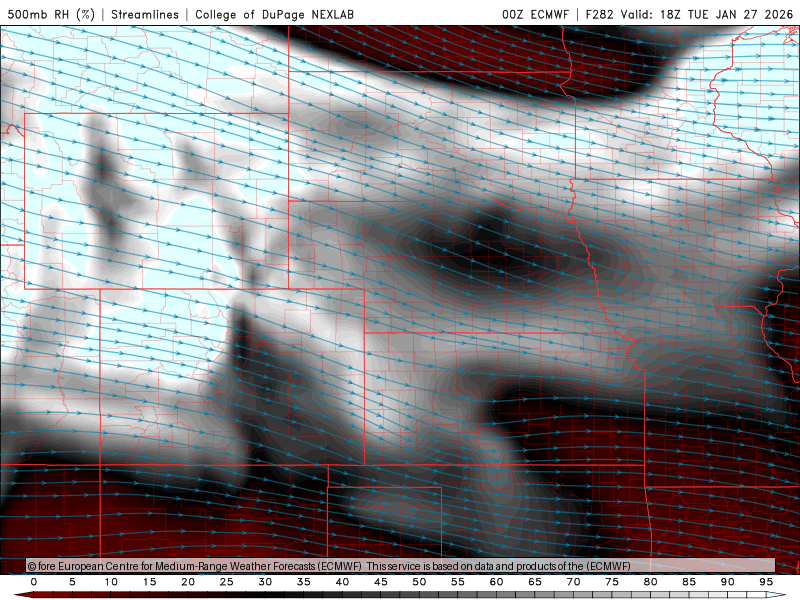Click the "25" value on the RH scale

pos(227,582)
